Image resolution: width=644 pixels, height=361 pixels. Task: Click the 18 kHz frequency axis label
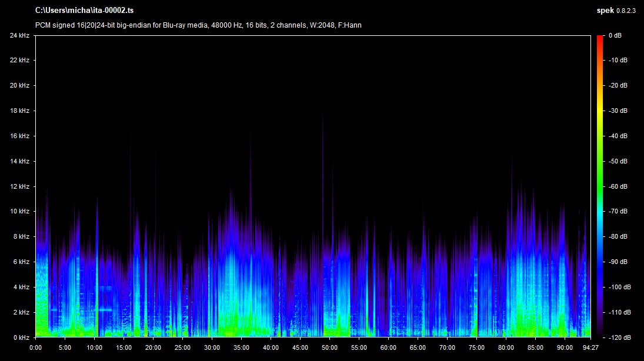[x=19, y=111]
